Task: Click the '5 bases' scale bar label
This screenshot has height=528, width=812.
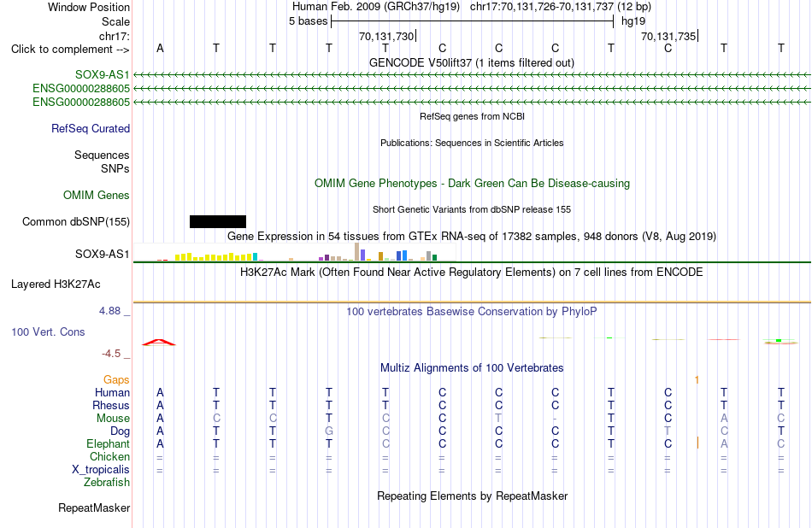Action: click(308, 21)
